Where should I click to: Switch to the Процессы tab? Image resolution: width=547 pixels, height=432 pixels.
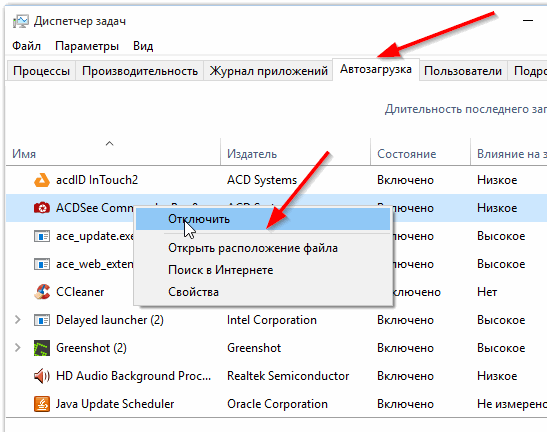coord(41,71)
